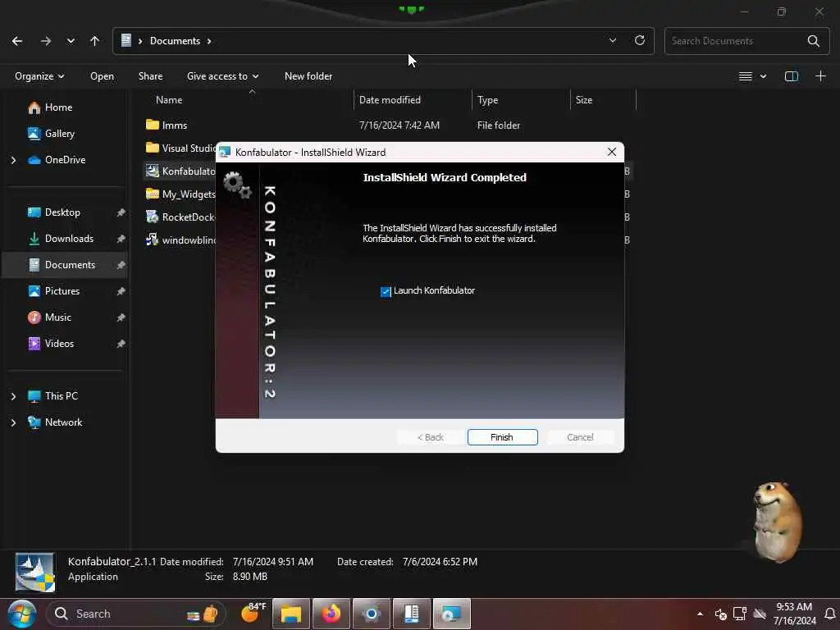Show hidden system tray icons

point(700,614)
